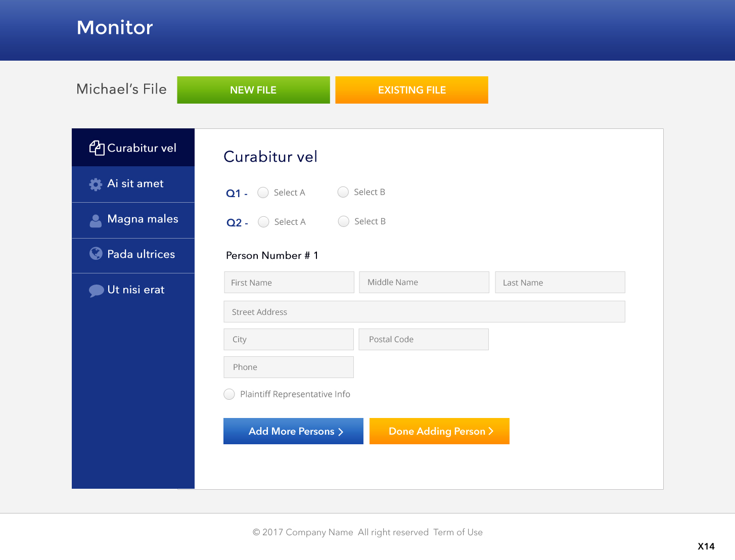The width and height of the screenshot is (735, 560).
Task: Click the Curabitur vel form heading
Action: pyautogui.click(x=270, y=157)
